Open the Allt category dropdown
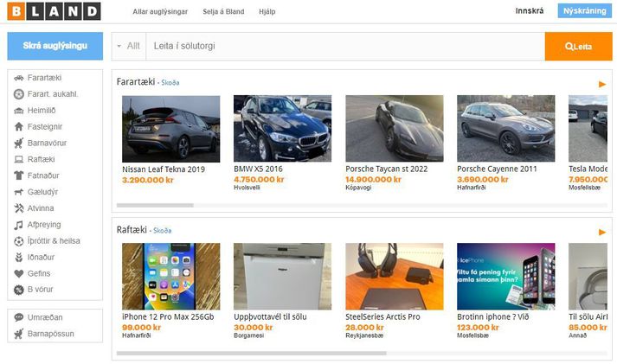 [129, 46]
